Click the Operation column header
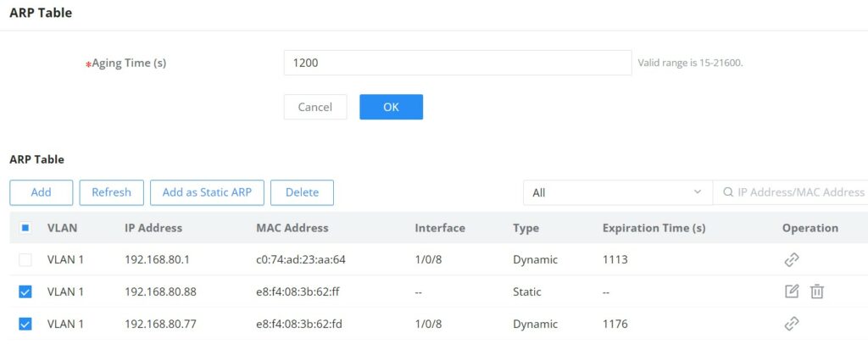The width and height of the screenshot is (868, 344). [810, 228]
